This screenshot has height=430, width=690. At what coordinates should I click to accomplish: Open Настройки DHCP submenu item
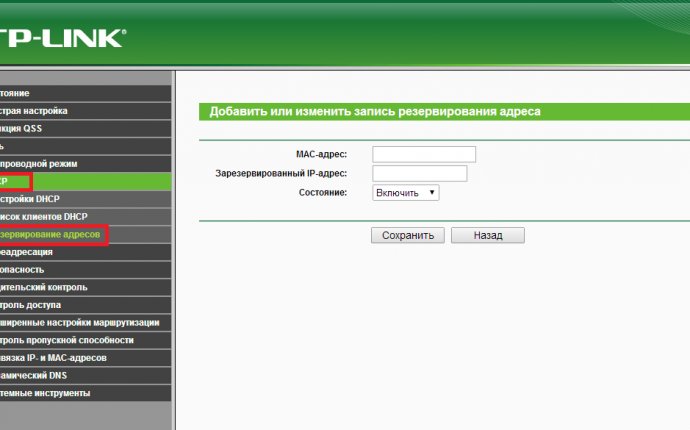(x=85, y=199)
